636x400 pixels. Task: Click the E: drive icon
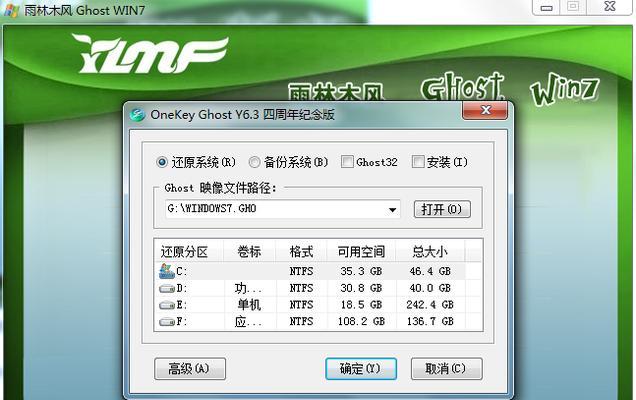click(167, 305)
